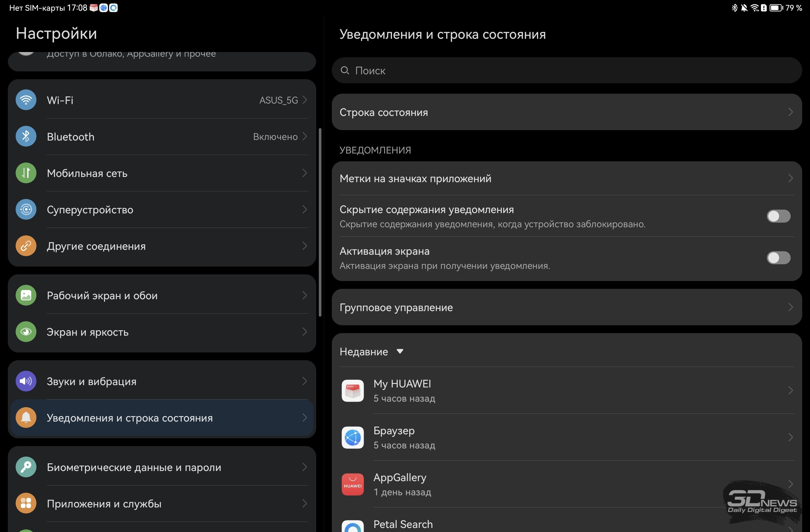Open Метки на значках приложений

[567, 178]
